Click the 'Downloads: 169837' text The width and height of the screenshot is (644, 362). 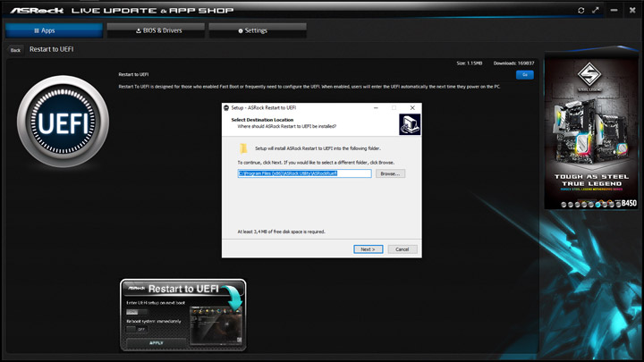(513, 63)
